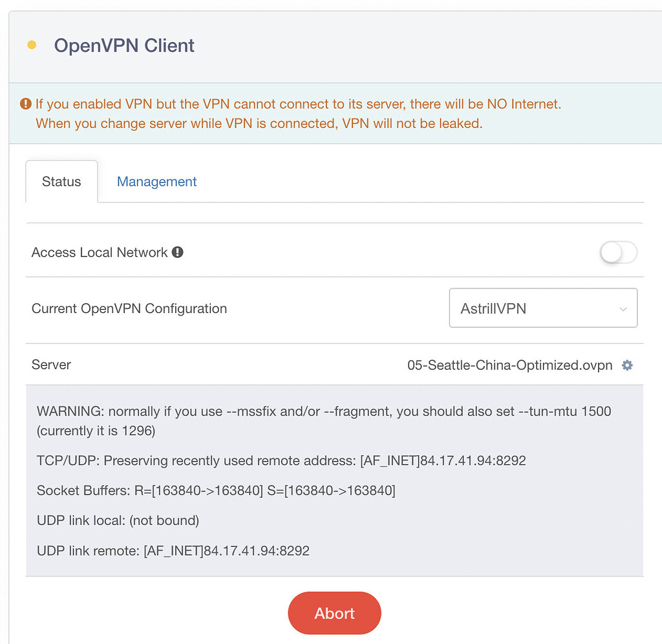The height and width of the screenshot is (644, 662).
Task: Click the yellow connection status dot
Action: click(32, 45)
